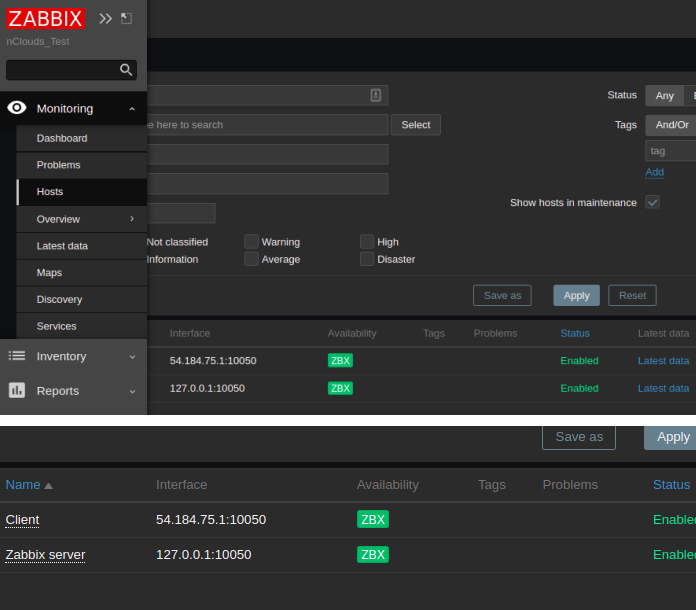Click the short Port filter input
Image resolution: width=696 pixels, height=610 pixels.
(x=181, y=213)
